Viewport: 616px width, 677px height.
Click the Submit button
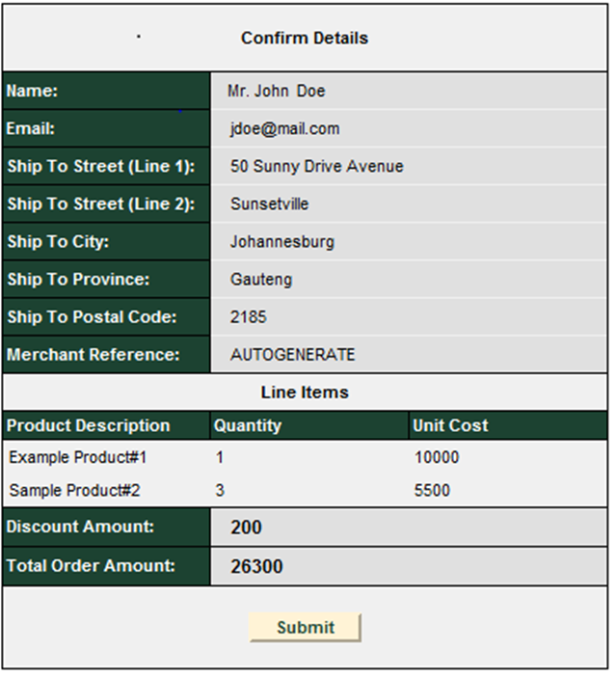click(305, 627)
